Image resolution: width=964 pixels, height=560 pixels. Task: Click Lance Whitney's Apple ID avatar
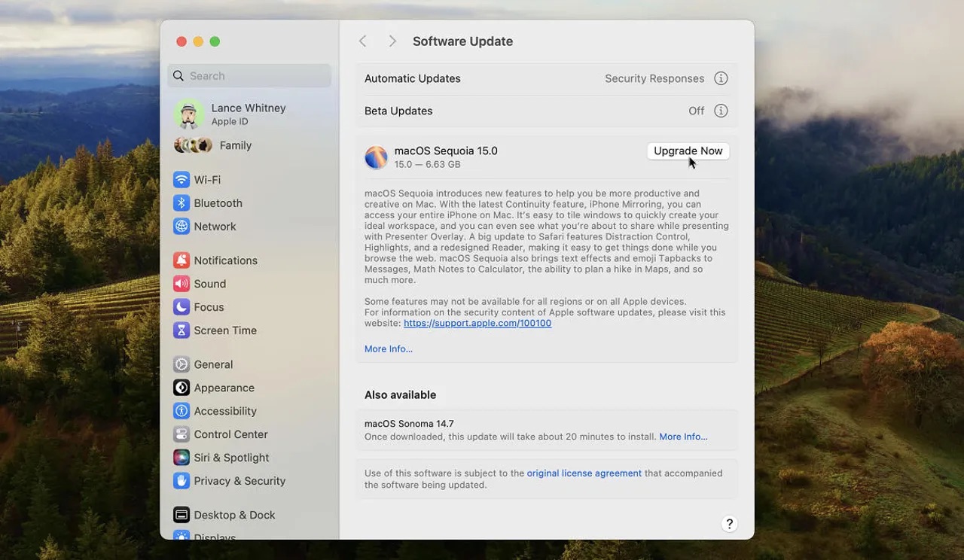(x=189, y=114)
